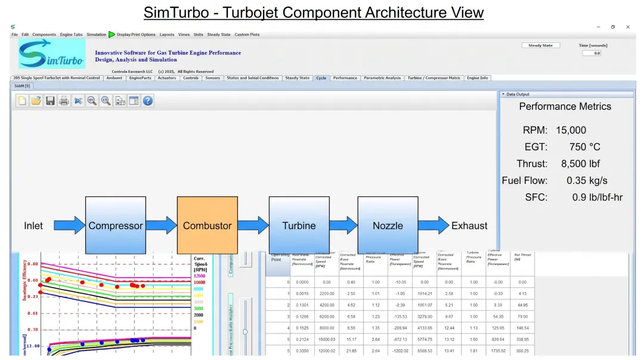
Task: Open help via blue question mark icon
Action: click(148, 101)
